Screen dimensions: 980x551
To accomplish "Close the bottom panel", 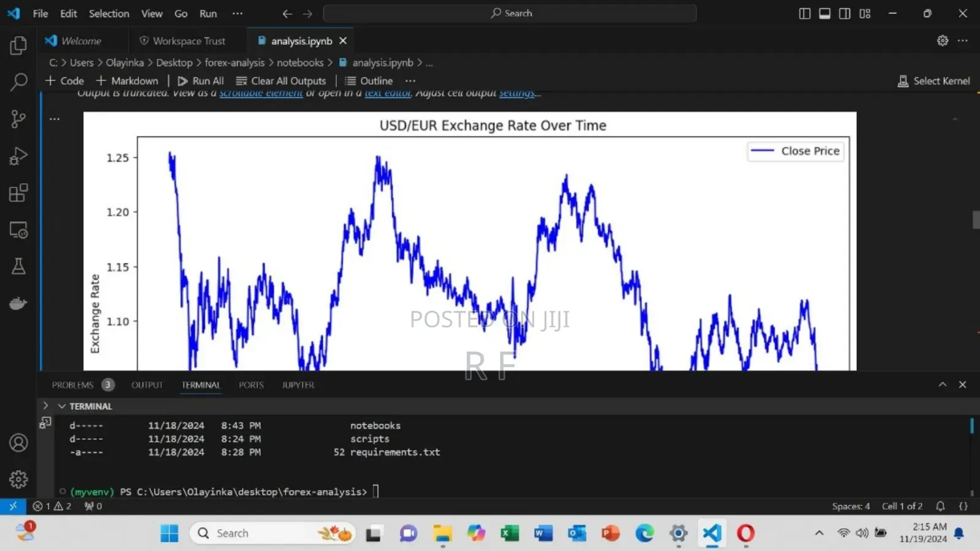I will (x=962, y=384).
